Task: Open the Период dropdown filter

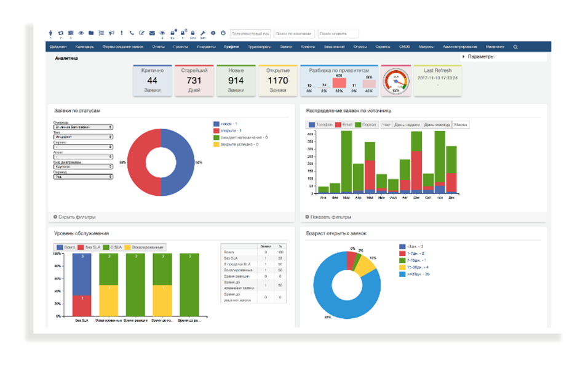Action: (83, 176)
